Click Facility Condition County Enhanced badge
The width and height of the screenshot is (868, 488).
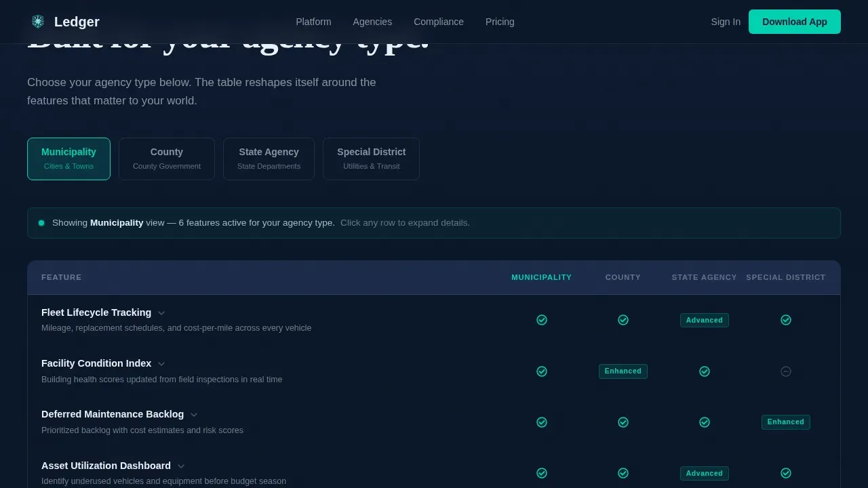623,371
